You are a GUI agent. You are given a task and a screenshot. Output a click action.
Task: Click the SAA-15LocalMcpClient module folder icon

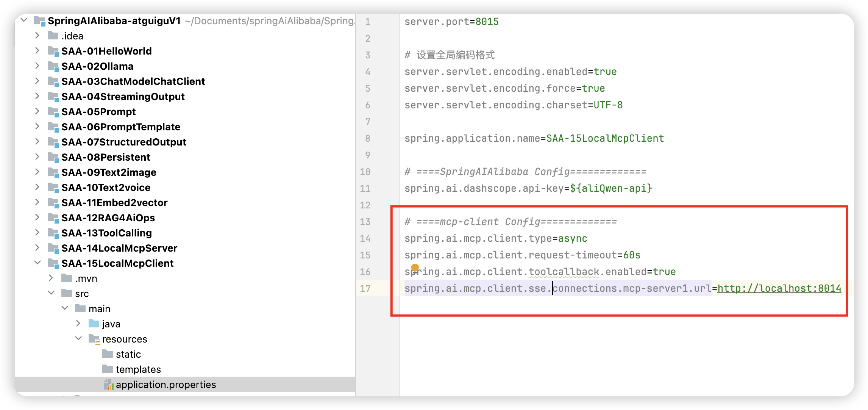pos(53,263)
